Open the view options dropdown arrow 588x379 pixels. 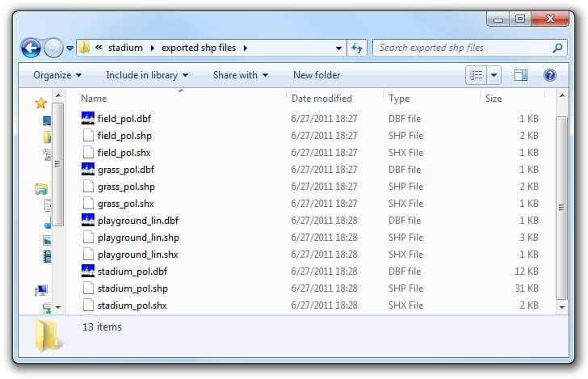point(493,75)
